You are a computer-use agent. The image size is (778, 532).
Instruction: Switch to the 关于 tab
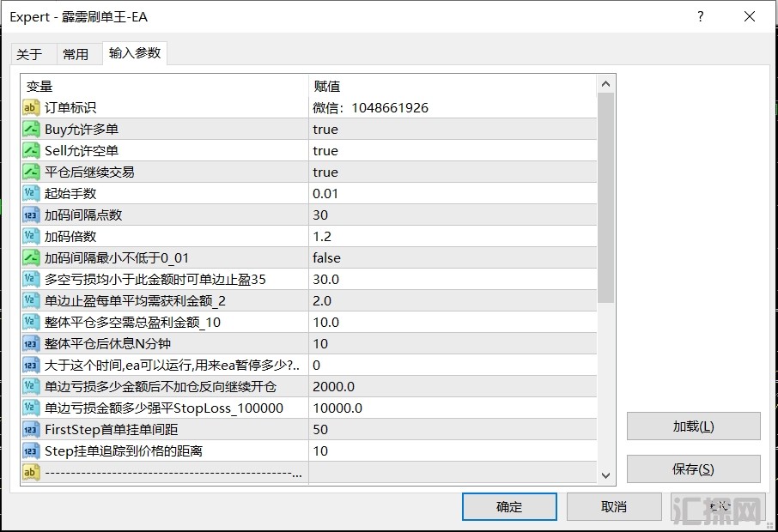point(29,54)
